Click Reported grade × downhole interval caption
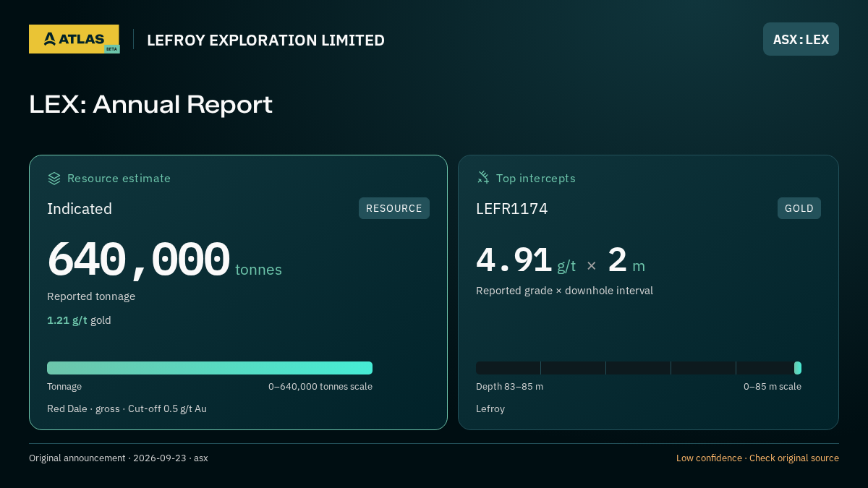 coord(564,291)
